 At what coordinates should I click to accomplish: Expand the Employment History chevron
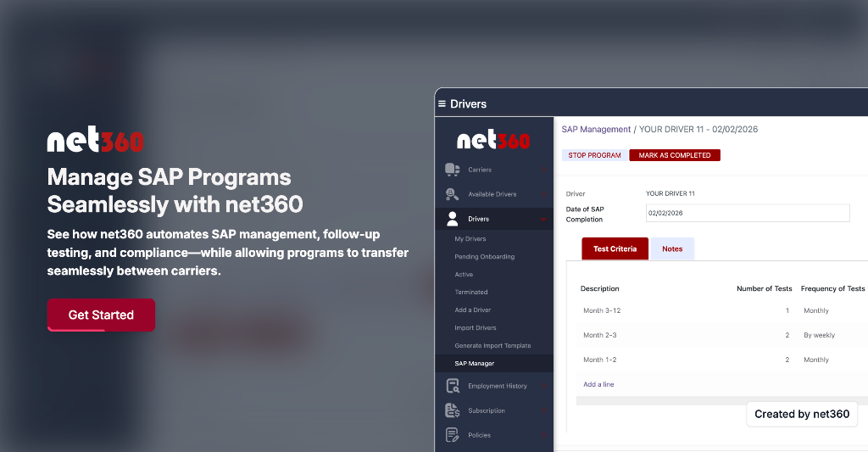[x=544, y=386]
